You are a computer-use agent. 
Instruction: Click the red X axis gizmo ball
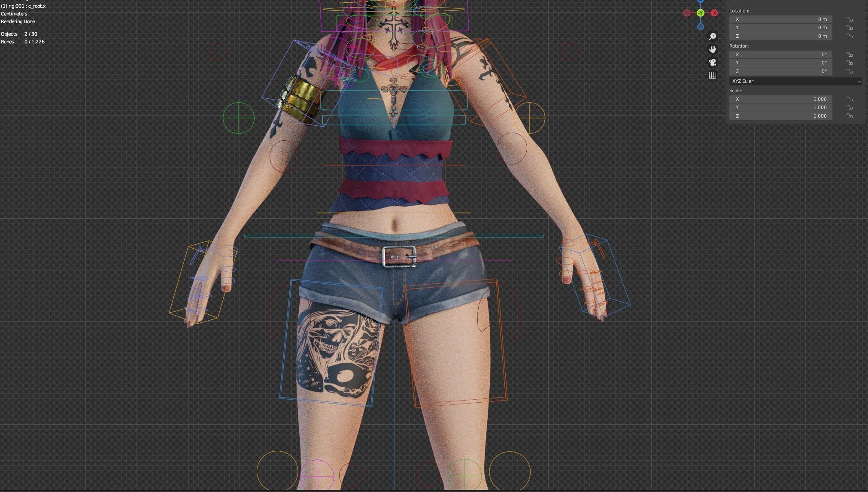(x=714, y=13)
